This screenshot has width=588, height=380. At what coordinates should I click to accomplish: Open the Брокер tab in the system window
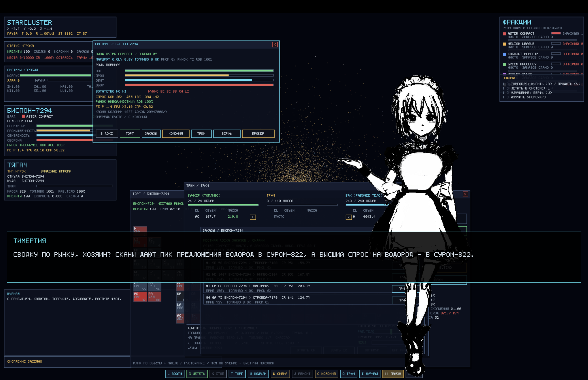pyautogui.click(x=258, y=134)
